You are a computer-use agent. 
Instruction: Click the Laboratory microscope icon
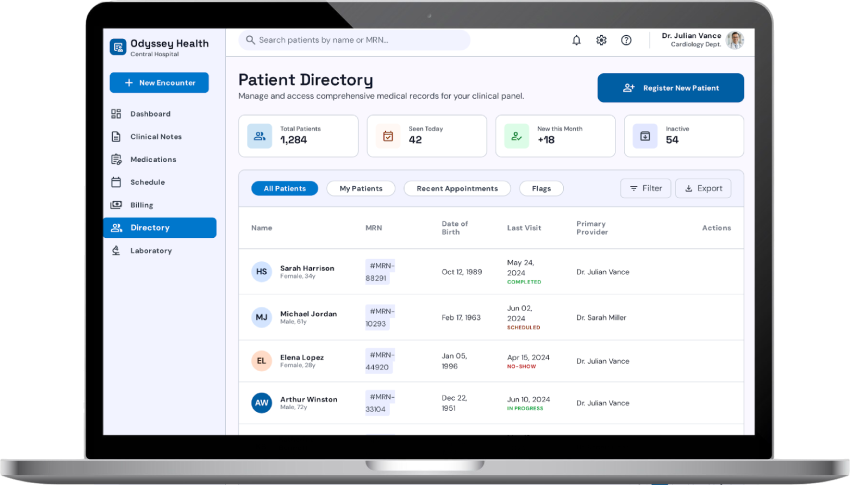(x=116, y=250)
